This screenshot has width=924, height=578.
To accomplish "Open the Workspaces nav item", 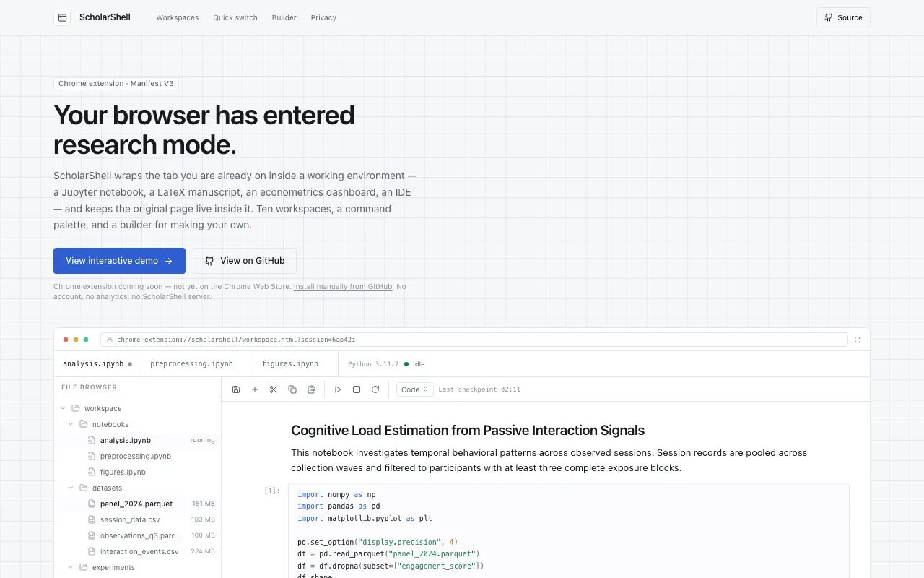I will 178,17.
